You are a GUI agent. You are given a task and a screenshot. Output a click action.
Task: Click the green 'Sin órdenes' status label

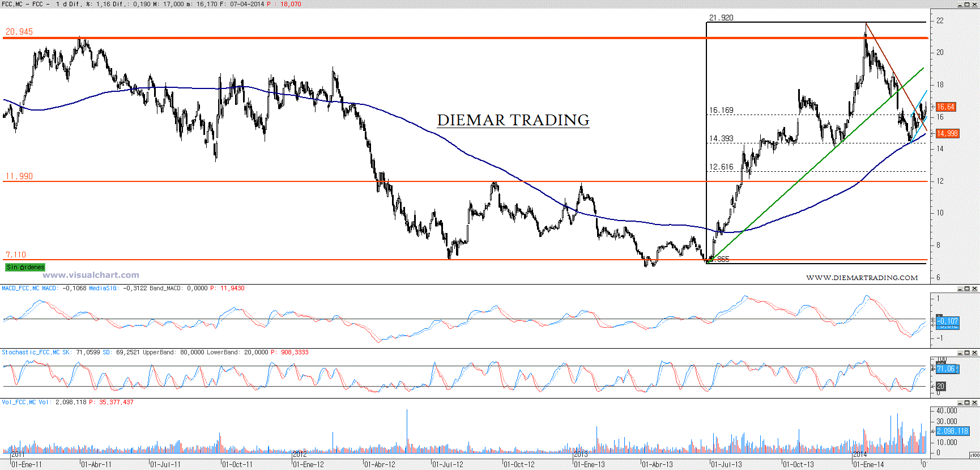pyautogui.click(x=25, y=267)
